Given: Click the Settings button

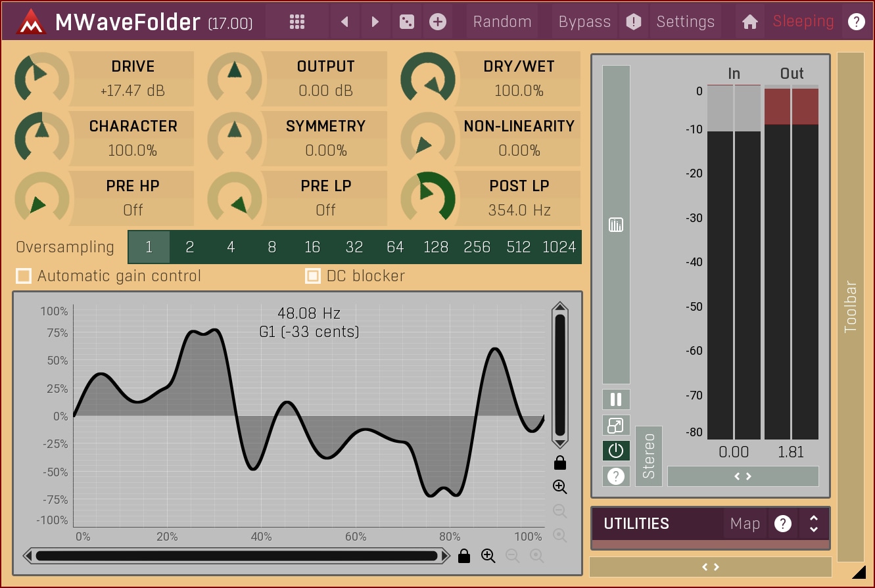Looking at the screenshot, I should tap(685, 22).
